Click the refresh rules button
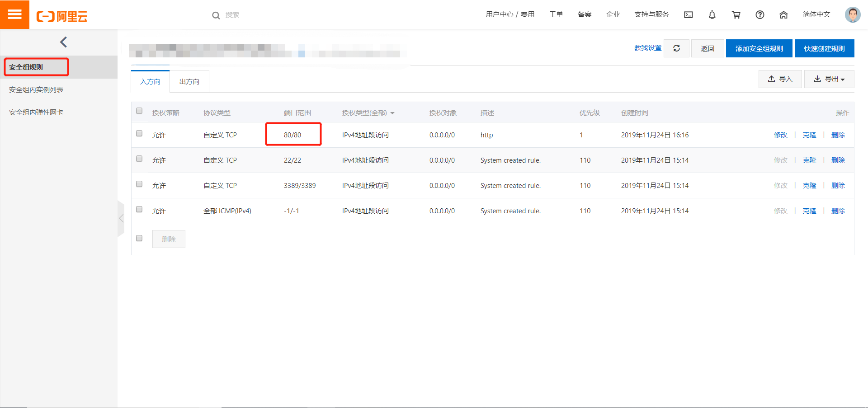 (x=676, y=48)
